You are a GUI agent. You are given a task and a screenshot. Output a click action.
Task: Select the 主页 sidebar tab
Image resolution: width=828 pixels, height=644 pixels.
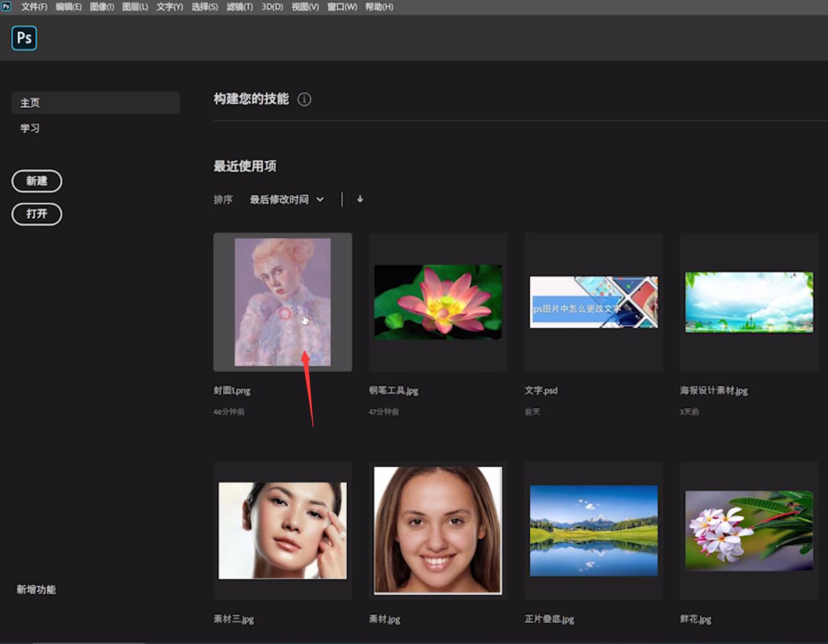[95, 103]
